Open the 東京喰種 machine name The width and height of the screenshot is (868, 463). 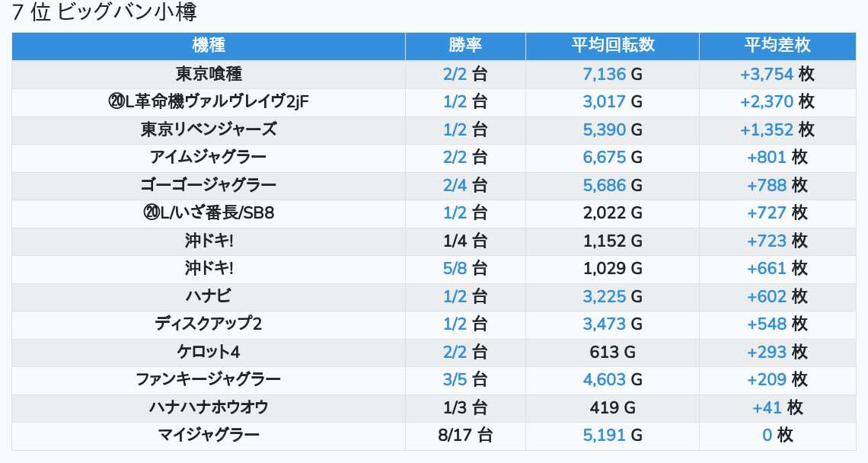(209, 74)
